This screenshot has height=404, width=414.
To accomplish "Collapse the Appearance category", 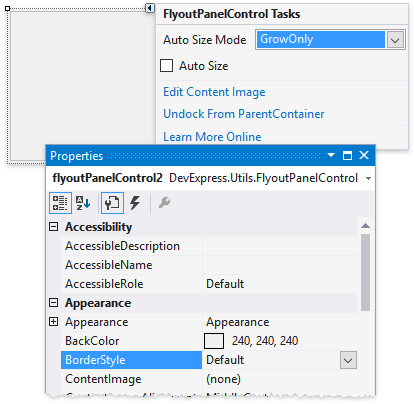I will (x=53, y=303).
